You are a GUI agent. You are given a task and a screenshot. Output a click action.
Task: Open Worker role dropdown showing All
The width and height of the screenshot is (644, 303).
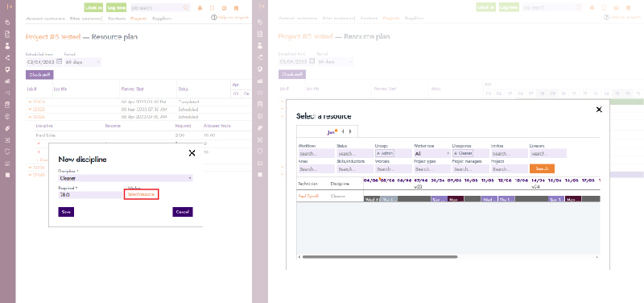pos(431,153)
